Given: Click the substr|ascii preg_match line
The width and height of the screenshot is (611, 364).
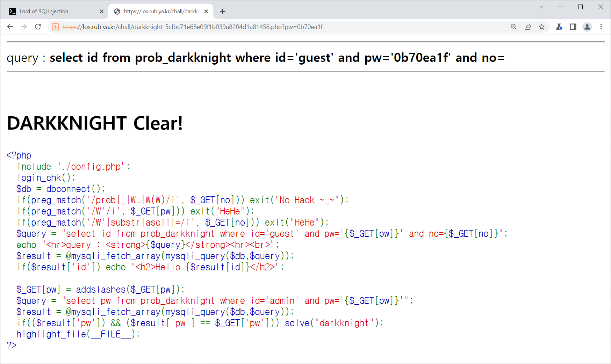Looking at the screenshot, I should click(173, 223).
